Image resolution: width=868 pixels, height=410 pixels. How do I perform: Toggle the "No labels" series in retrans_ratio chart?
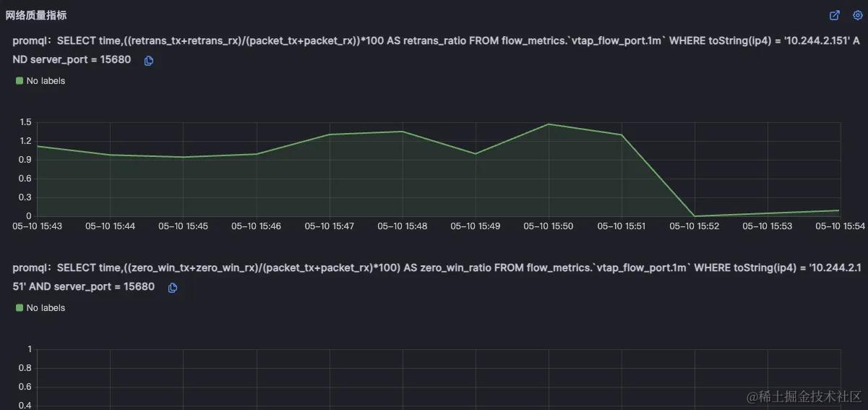[46, 81]
